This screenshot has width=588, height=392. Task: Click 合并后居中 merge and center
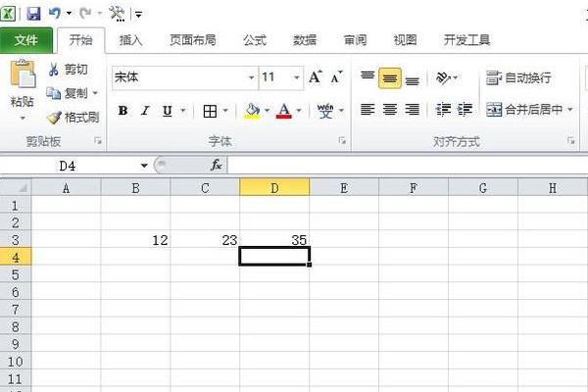524,110
